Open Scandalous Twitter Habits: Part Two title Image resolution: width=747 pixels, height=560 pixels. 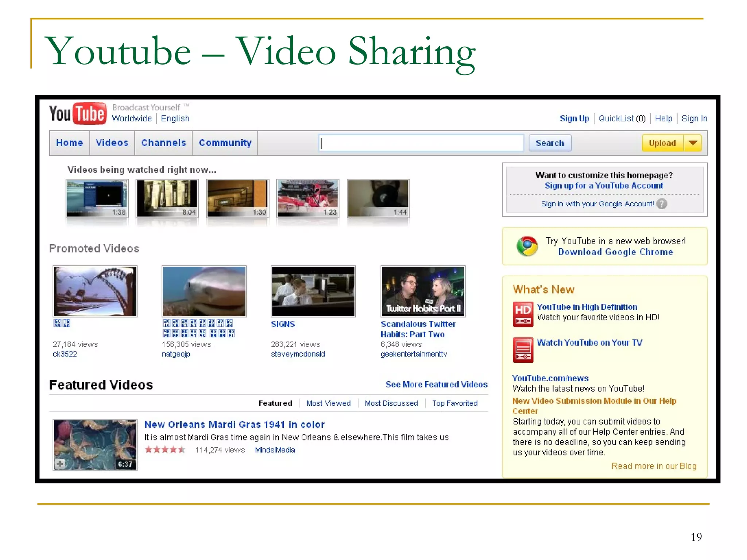point(418,329)
